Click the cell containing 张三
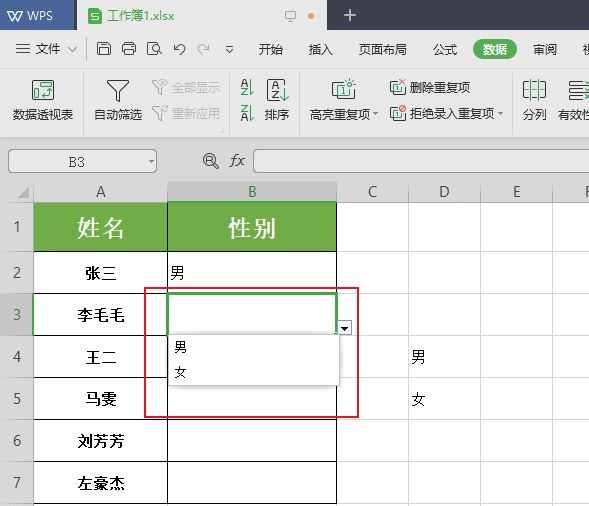 tap(100, 273)
